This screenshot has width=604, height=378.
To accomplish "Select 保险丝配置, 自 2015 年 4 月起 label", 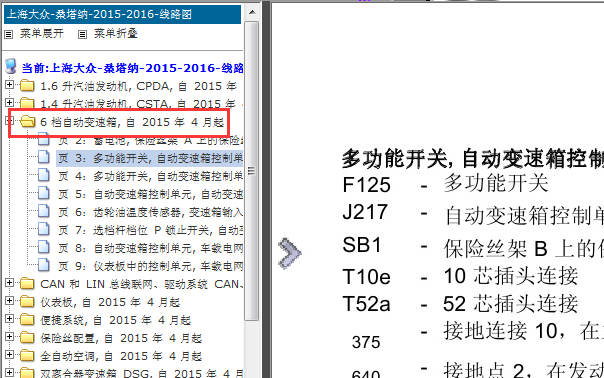I will click(121, 338).
